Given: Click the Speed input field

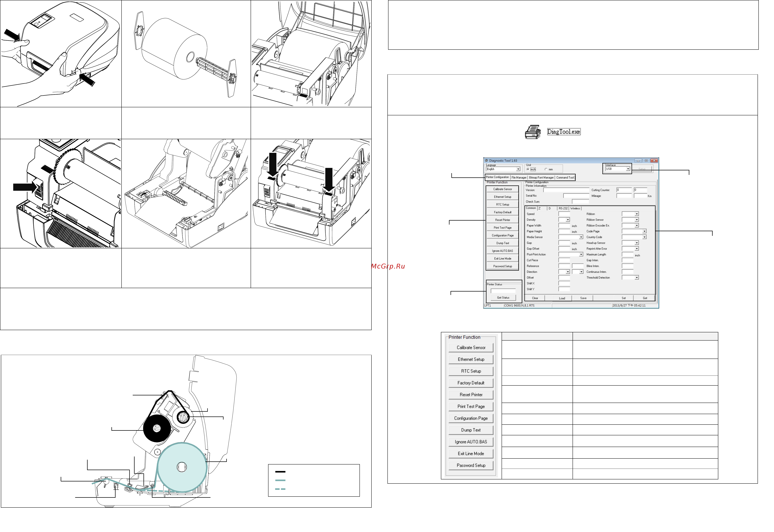Looking at the screenshot, I should (x=564, y=214).
